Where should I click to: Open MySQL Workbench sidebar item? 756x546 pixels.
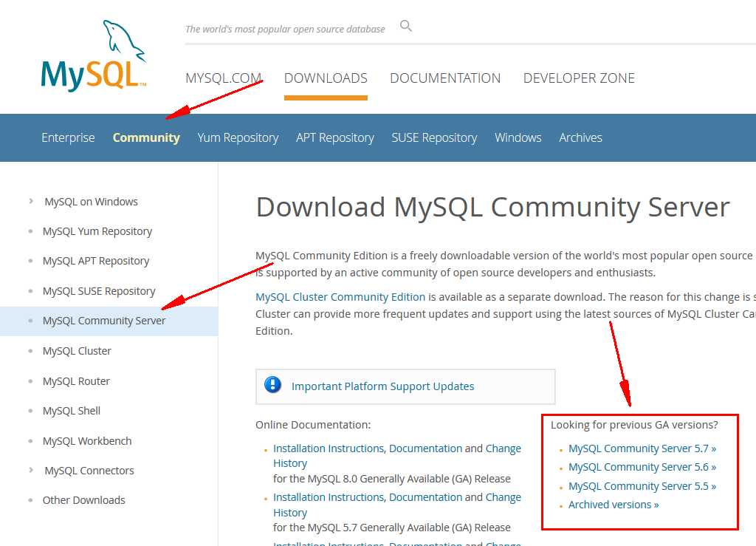[87, 441]
